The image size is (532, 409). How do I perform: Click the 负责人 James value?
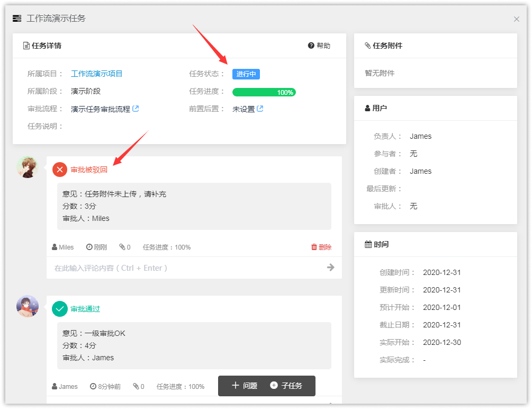pyautogui.click(x=420, y=136)
